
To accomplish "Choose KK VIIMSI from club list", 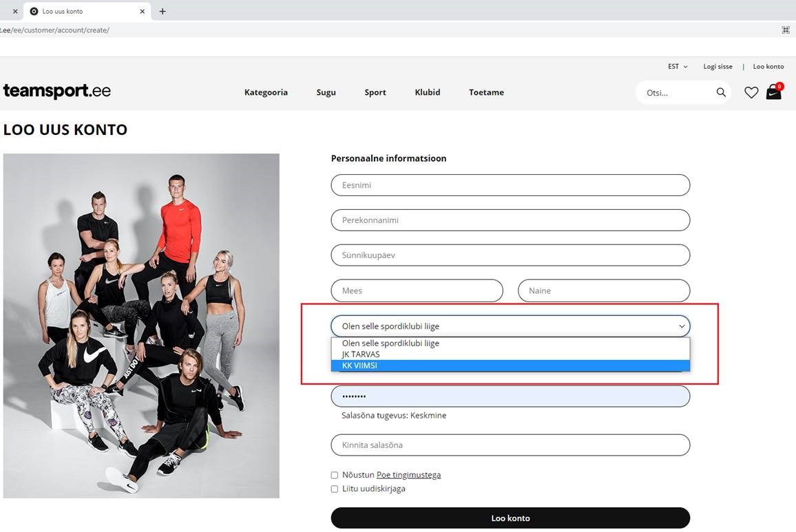I will point(510,365).
